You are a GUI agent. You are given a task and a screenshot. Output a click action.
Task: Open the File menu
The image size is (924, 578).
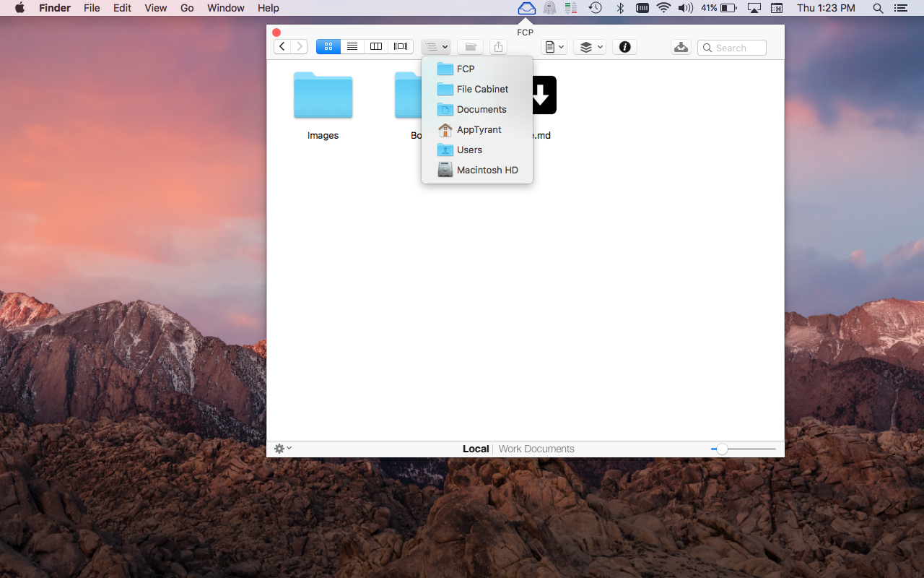92,8
